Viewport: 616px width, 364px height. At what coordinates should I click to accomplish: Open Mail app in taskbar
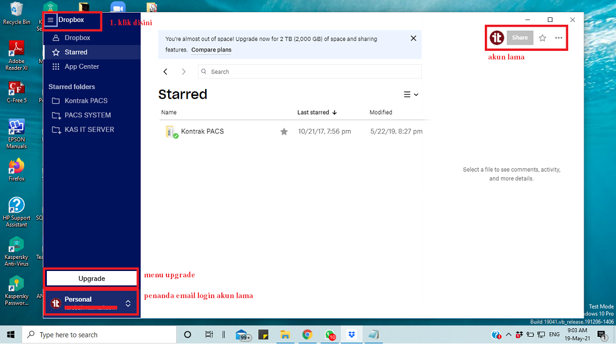tap(244, 335)
